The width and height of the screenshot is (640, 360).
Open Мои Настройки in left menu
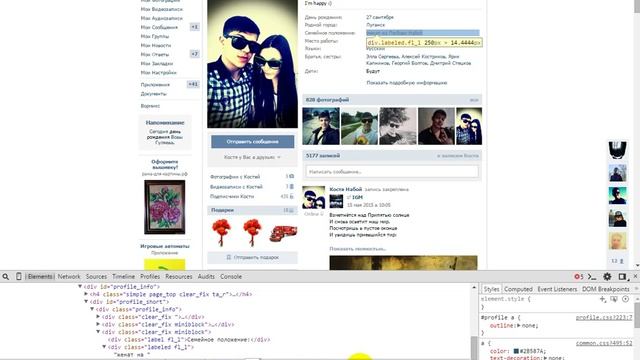(x=158, y=72)
